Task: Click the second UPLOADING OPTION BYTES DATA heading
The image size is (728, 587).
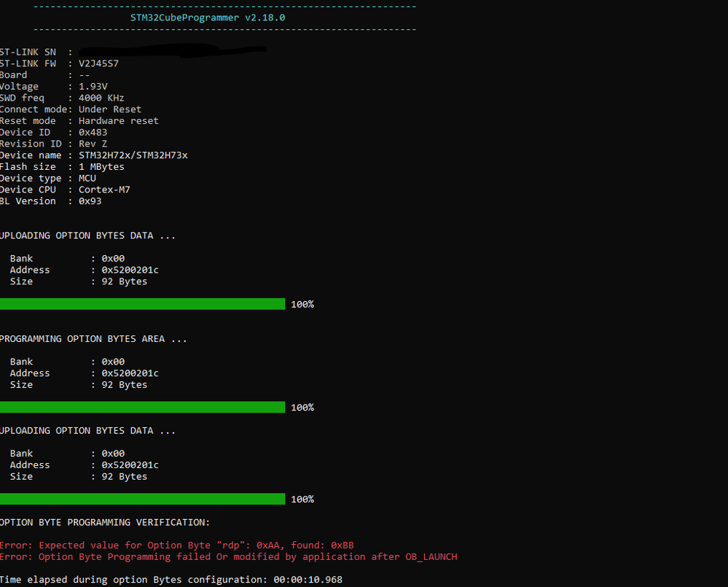Action: click(87, 430)
